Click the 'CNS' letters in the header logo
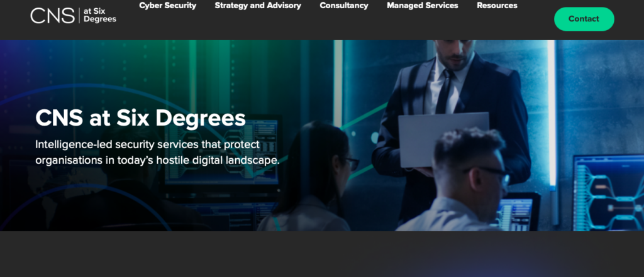The height and width of the screenshot is (277, 644). (x=53, y=16)
